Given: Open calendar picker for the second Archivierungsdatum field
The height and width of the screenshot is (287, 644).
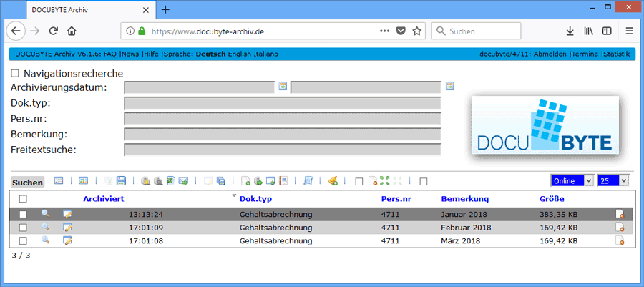Looking at the screenshot, I should (x=450, y=86).
